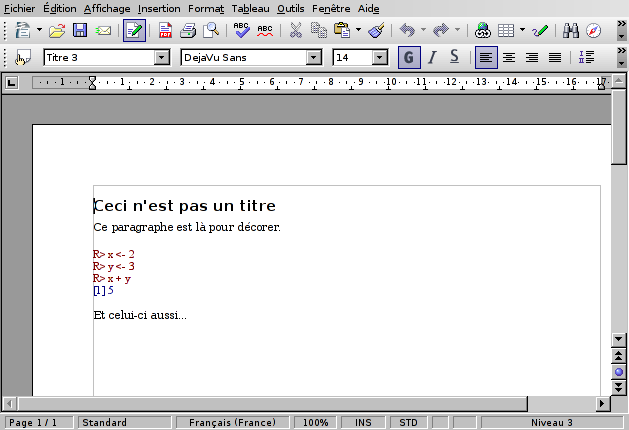Open the paragraph style 'Titre 3' dropdown
The height and width of the screenshot is (430, 629).
(162, 58)
